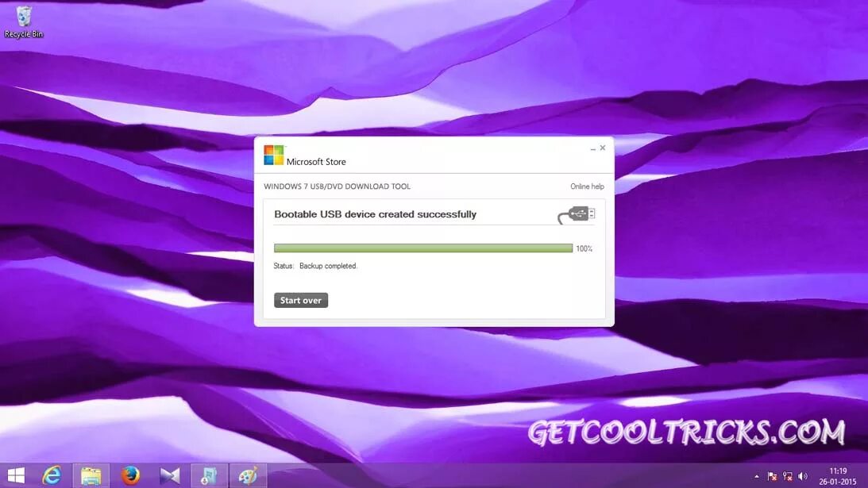
Task: Select the 100% progress text
Action: pyautogui.click(x=584, y=249)
